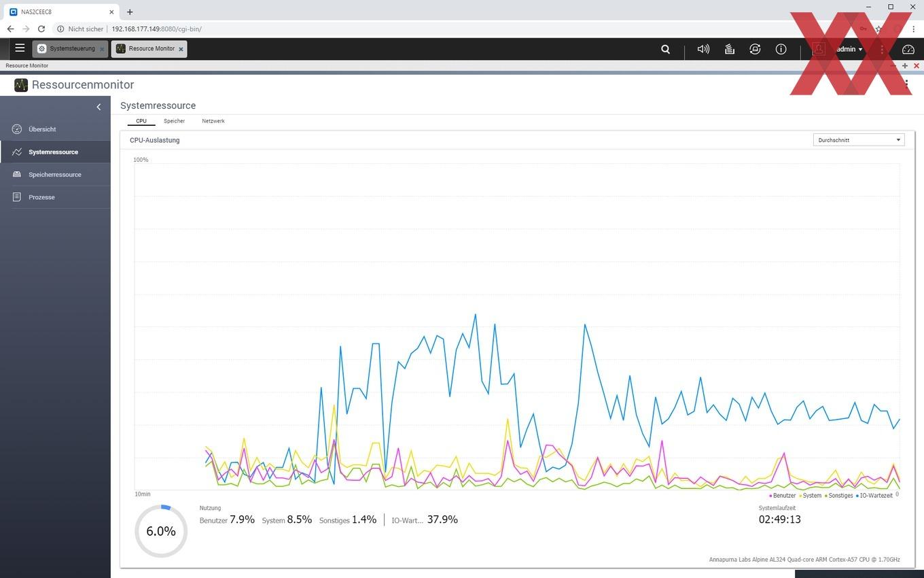
Task: Toggle the Sonstiges legend entry
Action: tap(839, 496)
